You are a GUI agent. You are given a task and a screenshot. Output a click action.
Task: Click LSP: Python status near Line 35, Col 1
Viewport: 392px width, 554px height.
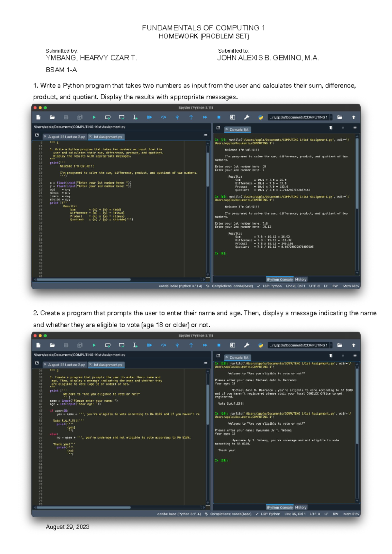pos(270,514)
